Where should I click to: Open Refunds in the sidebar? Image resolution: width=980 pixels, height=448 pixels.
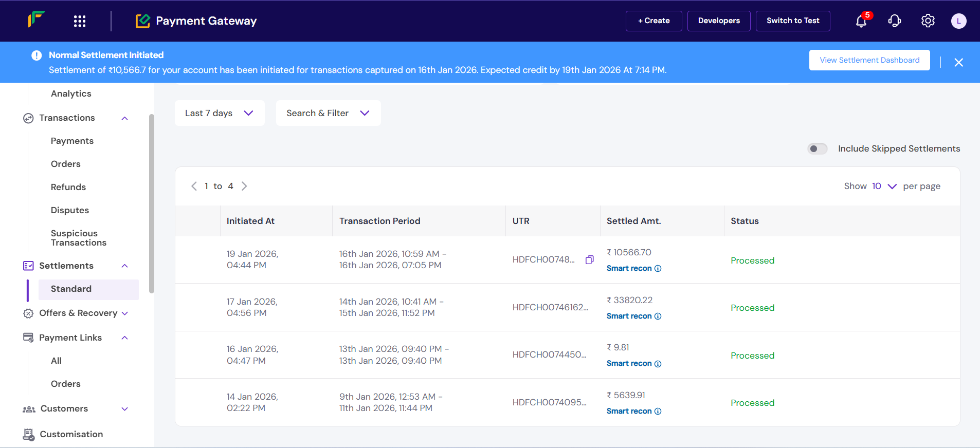(x=68, y=187)
